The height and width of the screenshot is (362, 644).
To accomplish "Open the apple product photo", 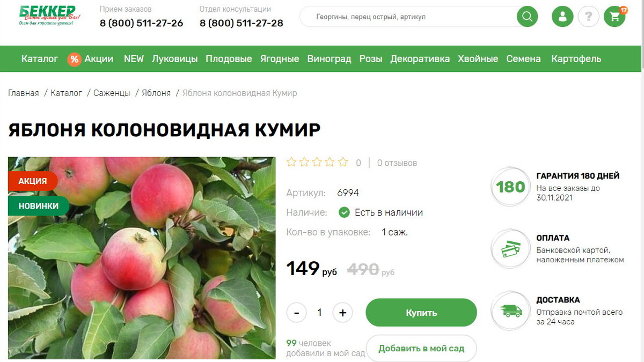I will pos(142,258).
